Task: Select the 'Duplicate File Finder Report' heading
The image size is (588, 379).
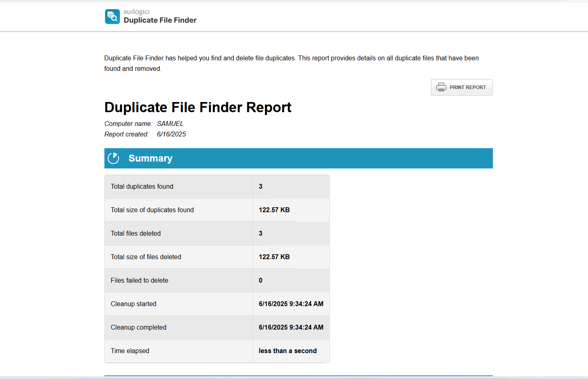Action: (197, 107)
